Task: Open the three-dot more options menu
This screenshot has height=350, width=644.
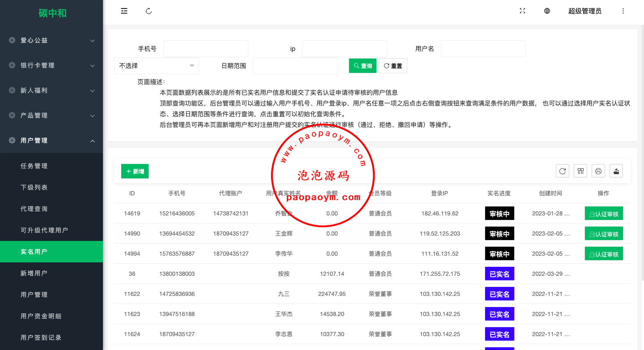Action: point(623,11)
